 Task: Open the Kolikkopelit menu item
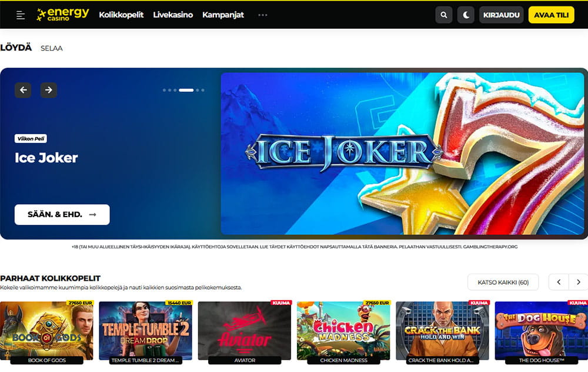click(121, 15)
